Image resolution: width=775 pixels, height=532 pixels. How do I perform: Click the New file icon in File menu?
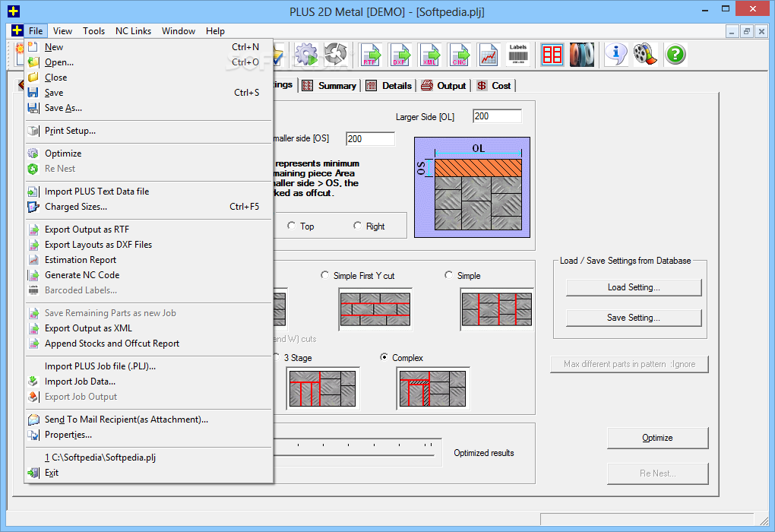click(33, 47)
